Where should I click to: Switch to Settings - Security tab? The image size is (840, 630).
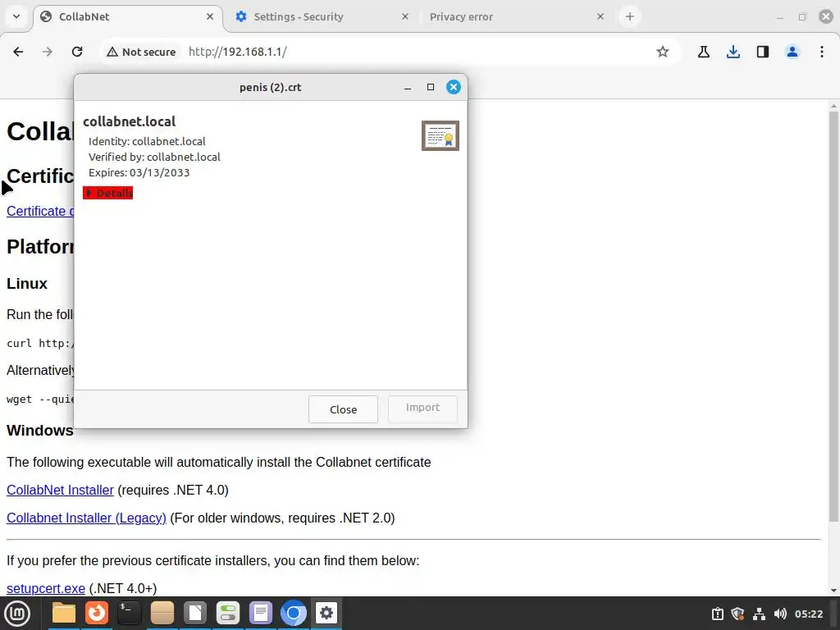[x=322, y=16]
